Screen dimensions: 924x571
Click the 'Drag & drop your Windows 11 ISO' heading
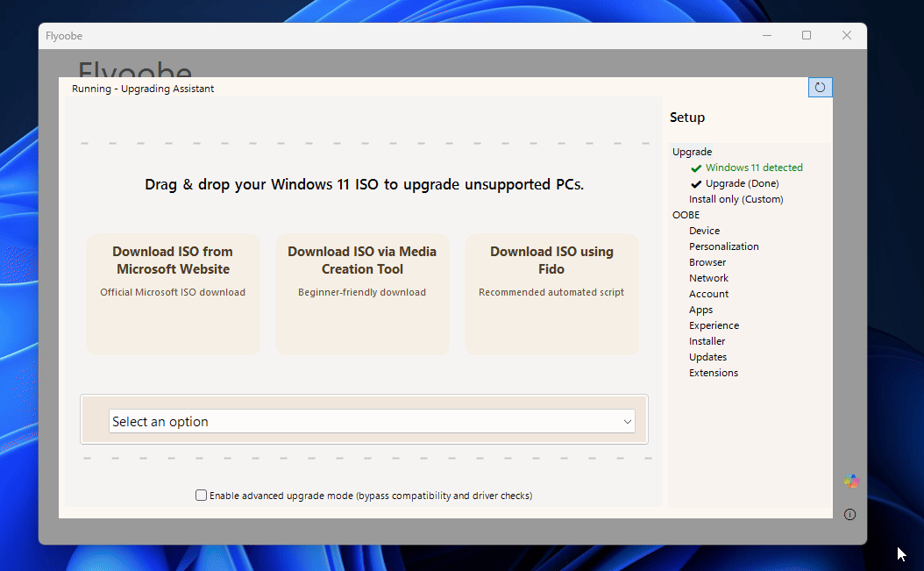click(364, 184)
